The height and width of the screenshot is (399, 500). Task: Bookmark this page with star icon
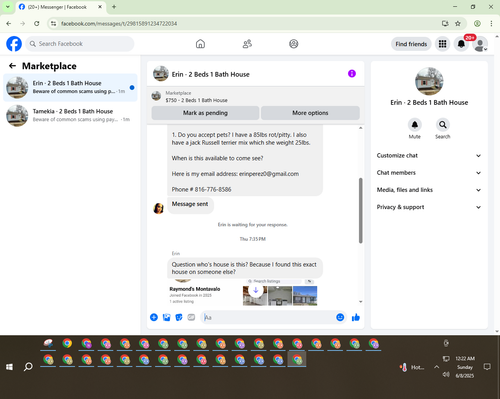pos(458,24)
